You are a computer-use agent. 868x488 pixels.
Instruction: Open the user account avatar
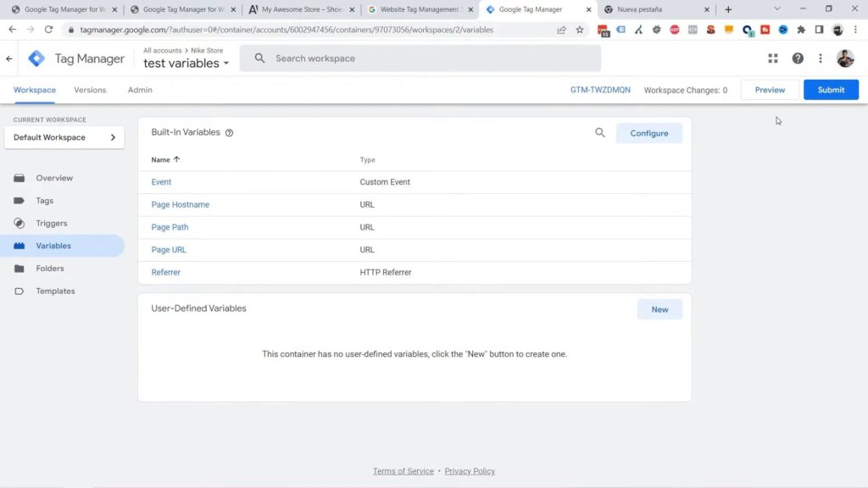tap(845, 58)
